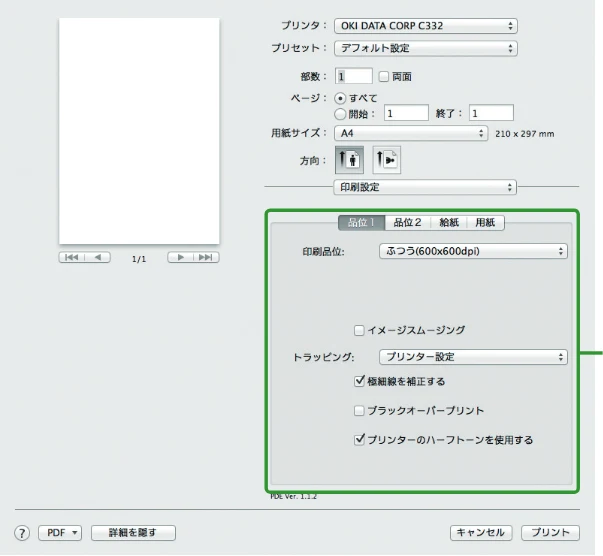603x556 pixels.
Task: Click 開始 page number field
Action: [406, 113]
